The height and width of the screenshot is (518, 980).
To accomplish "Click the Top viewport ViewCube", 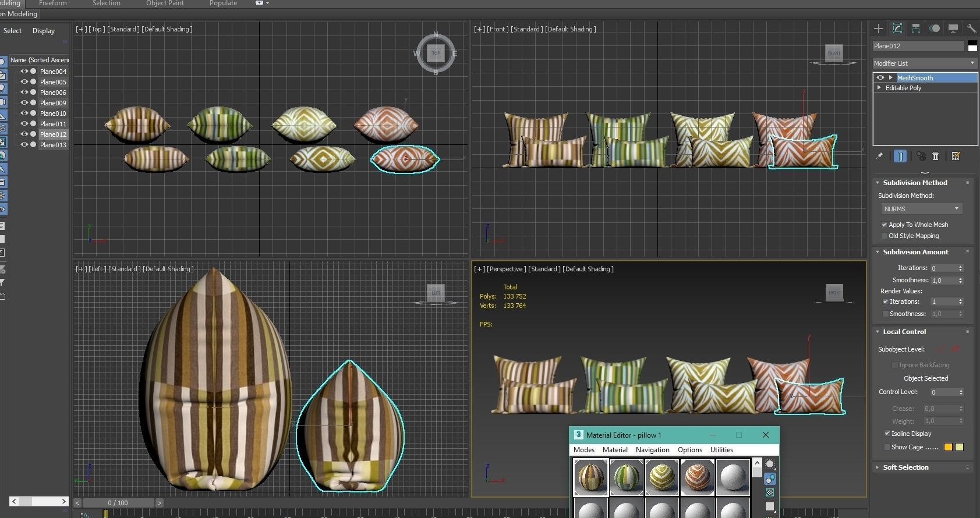I will [436, 53].
